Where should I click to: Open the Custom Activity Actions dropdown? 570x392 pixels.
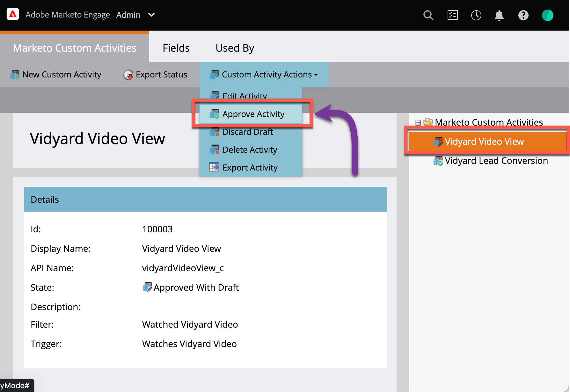pos(264,75)
